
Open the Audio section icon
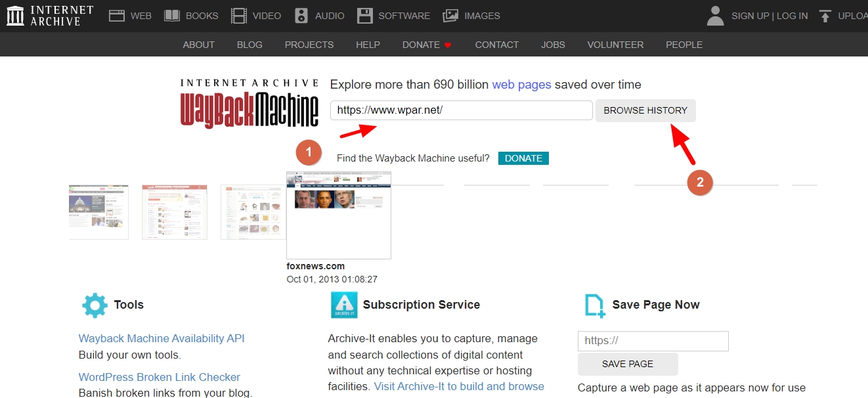click(x=301, y=16)
